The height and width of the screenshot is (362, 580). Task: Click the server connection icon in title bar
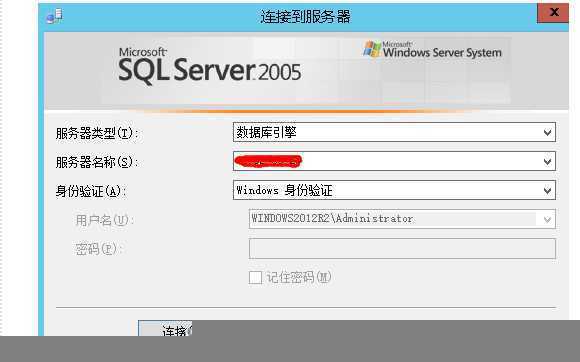(x=54, y=16)
